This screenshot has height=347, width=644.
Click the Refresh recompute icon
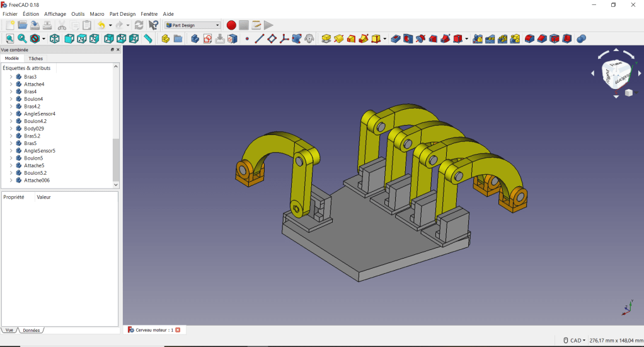(x=139, y=25)
